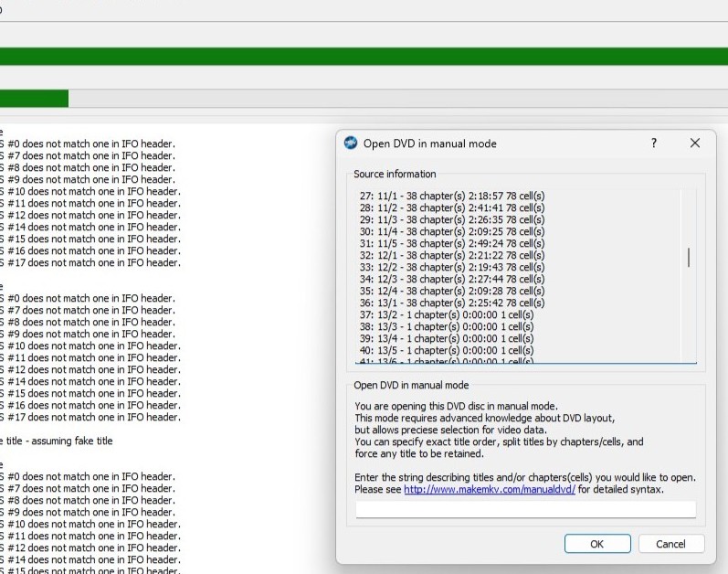Click the fully filled green progress bar

(365, 57)
